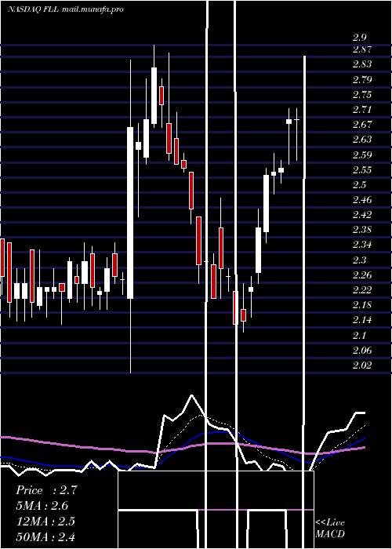This screenshot has width=392, height=549.
Task: Select the 2.46 price axis label
Action: [362, 200]
